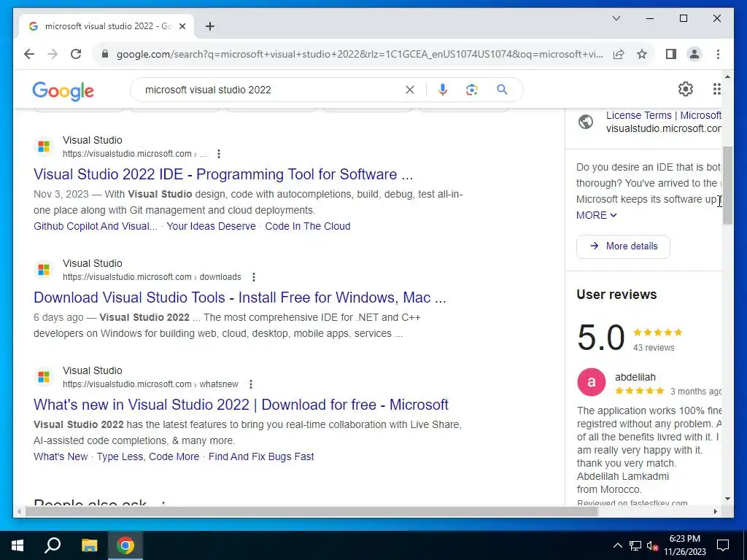
Task: Click the whatsnew result Microsoft favicon
Action: [44, 377]
